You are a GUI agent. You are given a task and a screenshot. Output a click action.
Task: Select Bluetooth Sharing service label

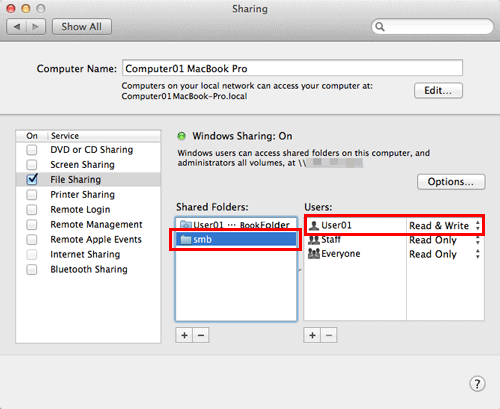[89, 269]
